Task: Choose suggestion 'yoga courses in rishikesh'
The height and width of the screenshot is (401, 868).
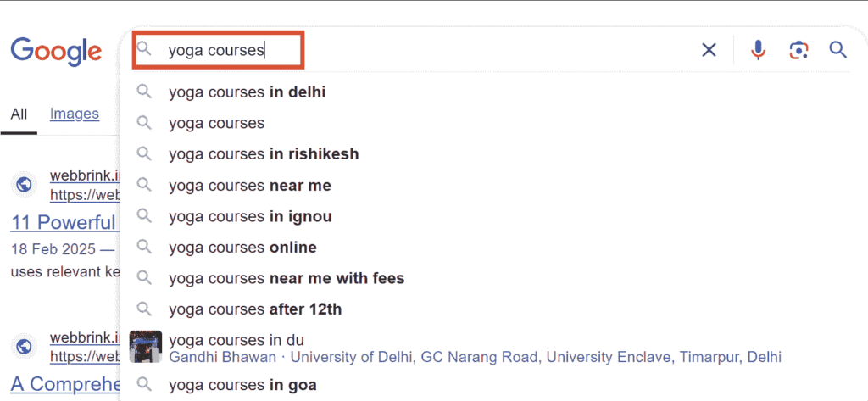Action: [x=264, y=154]
